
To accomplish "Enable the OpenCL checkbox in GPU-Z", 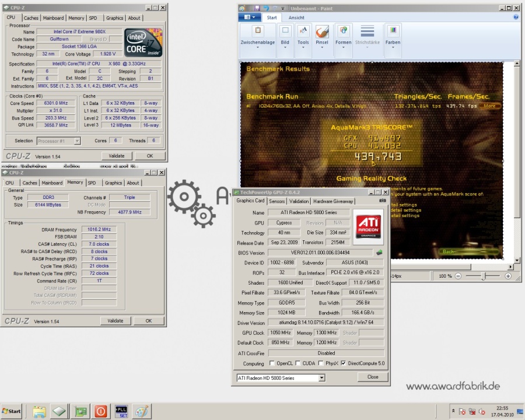I will [272, 363].
